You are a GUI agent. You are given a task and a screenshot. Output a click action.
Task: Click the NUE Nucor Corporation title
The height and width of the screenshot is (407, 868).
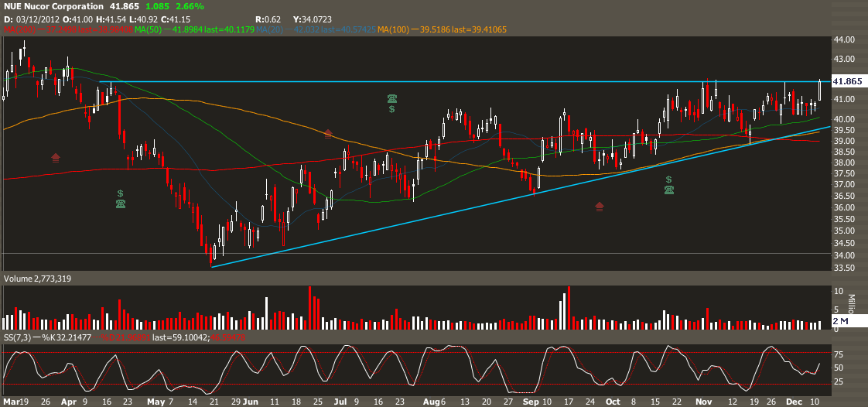point(53,7)
